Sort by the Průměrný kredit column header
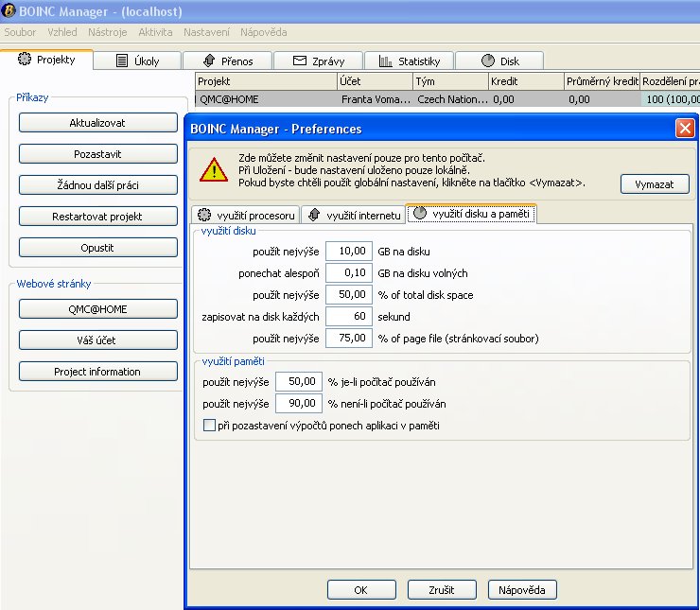The width and height of the screenshot is (700, 610). 603,81
